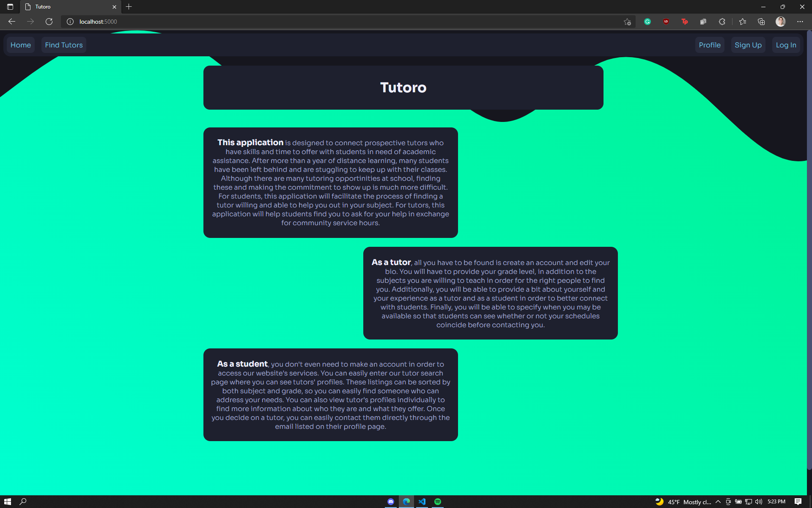
Task: Open the Profile nav link
Action: [709, 45]
